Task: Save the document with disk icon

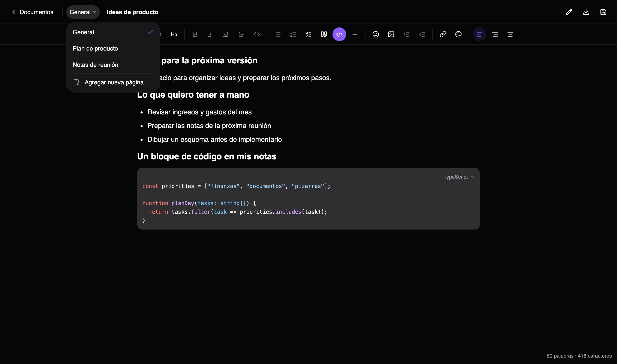Action: pyautogui.click(x=603, y=12)
